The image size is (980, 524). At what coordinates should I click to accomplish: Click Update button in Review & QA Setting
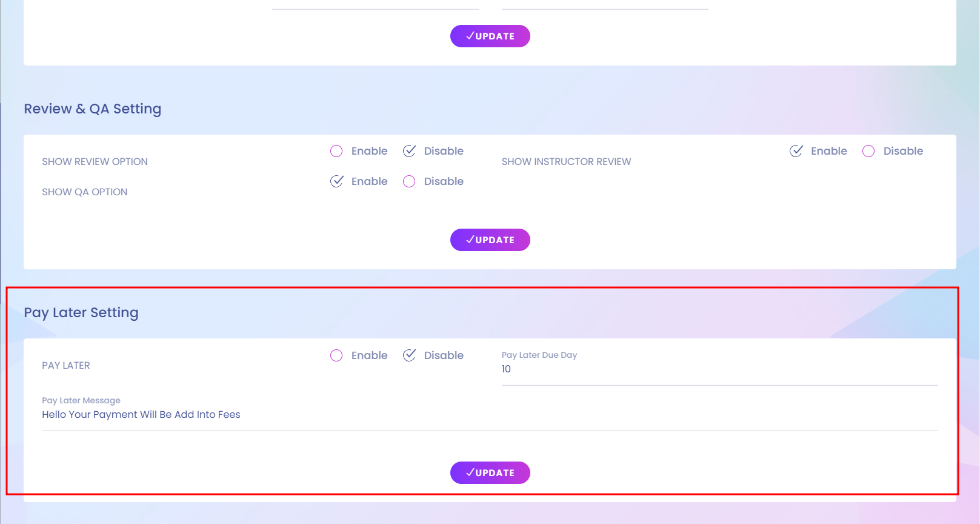490,240
